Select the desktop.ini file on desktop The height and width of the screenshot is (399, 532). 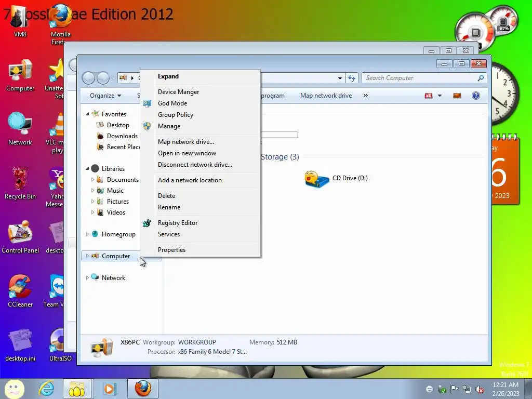click(x=20, y=345)
